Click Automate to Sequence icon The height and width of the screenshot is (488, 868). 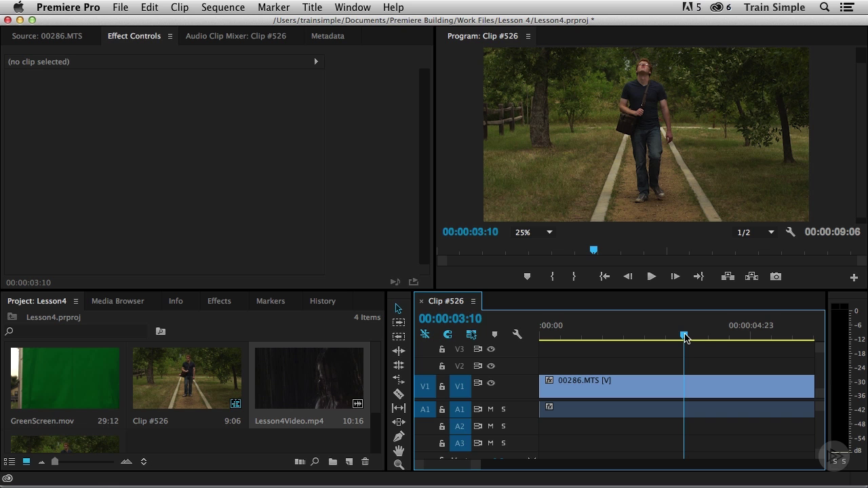click(x=300, y=462)
